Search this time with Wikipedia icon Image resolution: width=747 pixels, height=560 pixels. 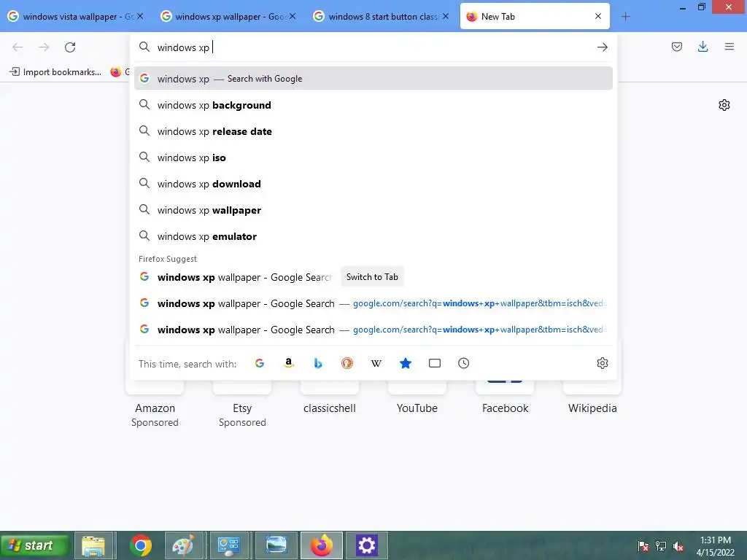coord(376,363)
